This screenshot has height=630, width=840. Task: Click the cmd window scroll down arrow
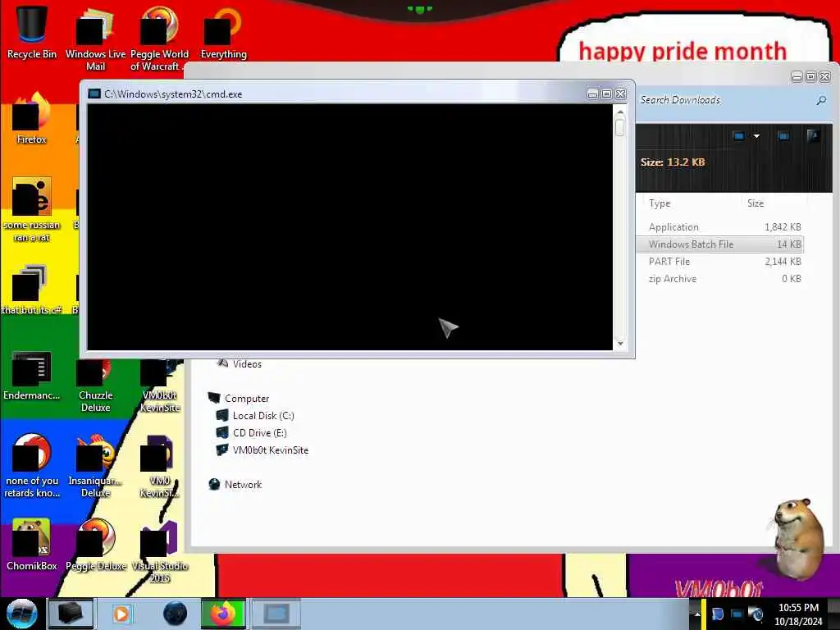point(620,344)
